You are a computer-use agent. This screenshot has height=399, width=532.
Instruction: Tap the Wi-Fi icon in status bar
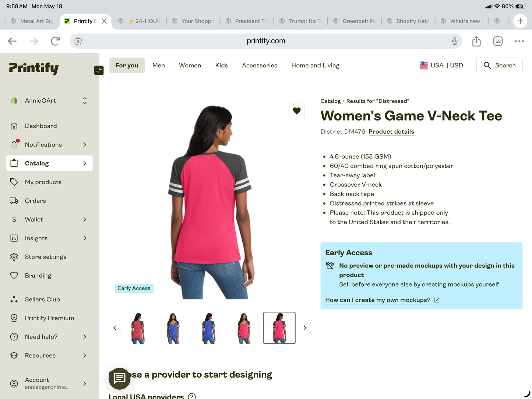(x=497, y=6)
